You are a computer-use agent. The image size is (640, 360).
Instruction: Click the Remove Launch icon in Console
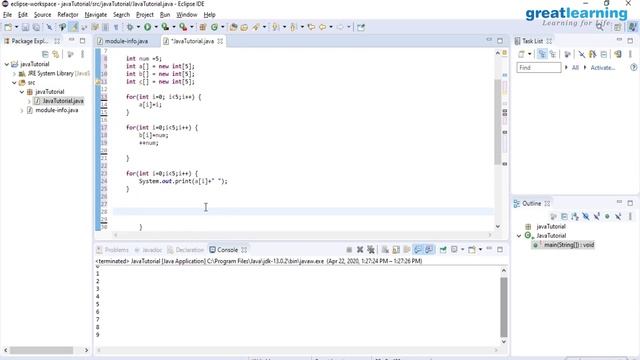pos(360,250)
